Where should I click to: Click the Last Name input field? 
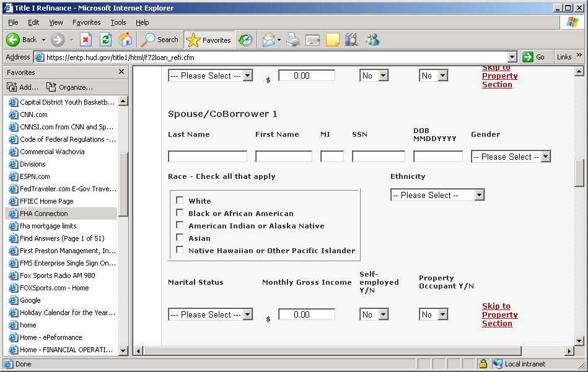tap(208, 157)
